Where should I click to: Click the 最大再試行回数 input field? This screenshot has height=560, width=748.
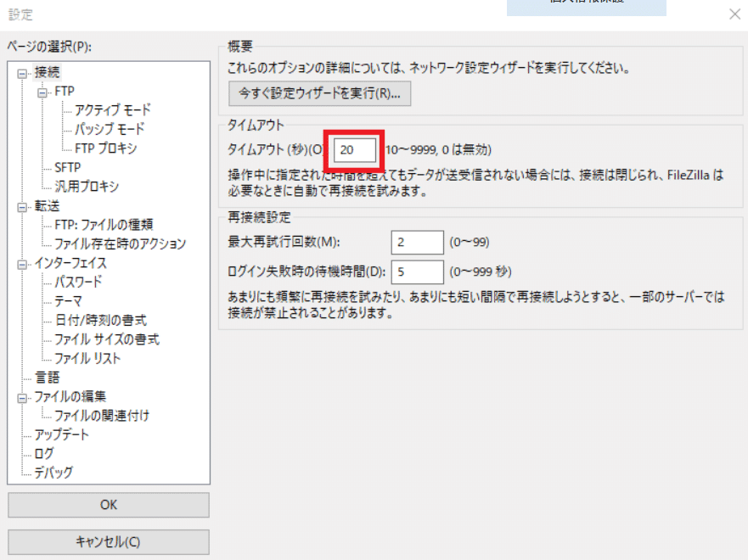417,242
